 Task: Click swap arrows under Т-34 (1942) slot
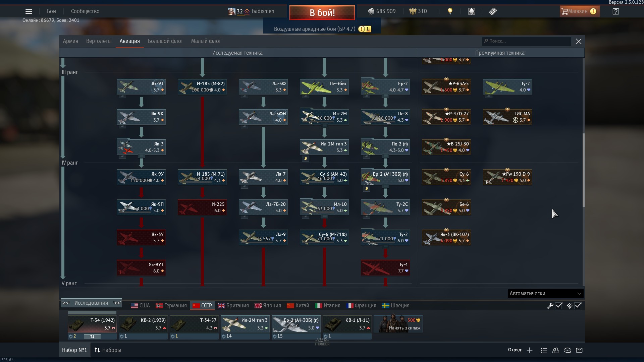(x=92, y=336)
